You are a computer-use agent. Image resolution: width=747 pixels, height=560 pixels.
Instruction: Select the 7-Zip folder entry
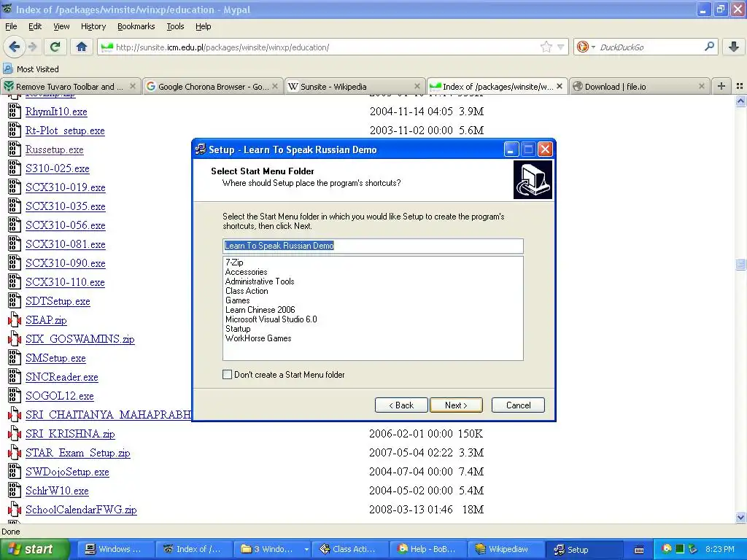point(234,262)
